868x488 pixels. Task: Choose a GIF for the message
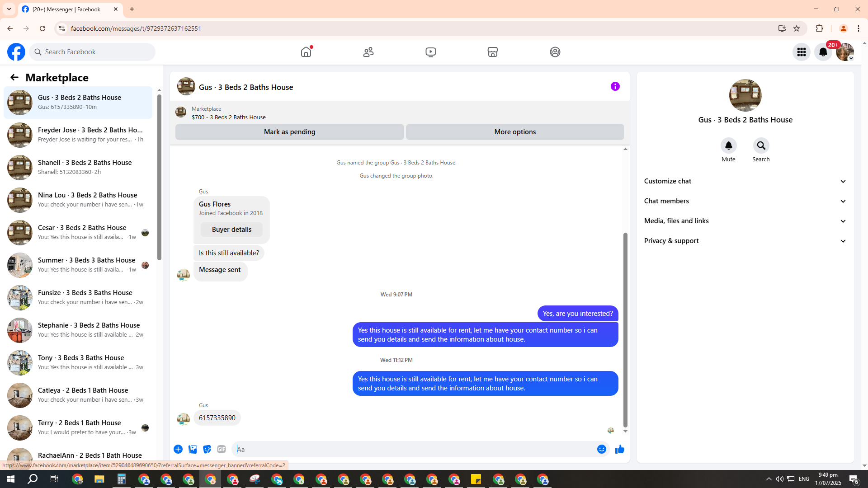tap(222, 449)
